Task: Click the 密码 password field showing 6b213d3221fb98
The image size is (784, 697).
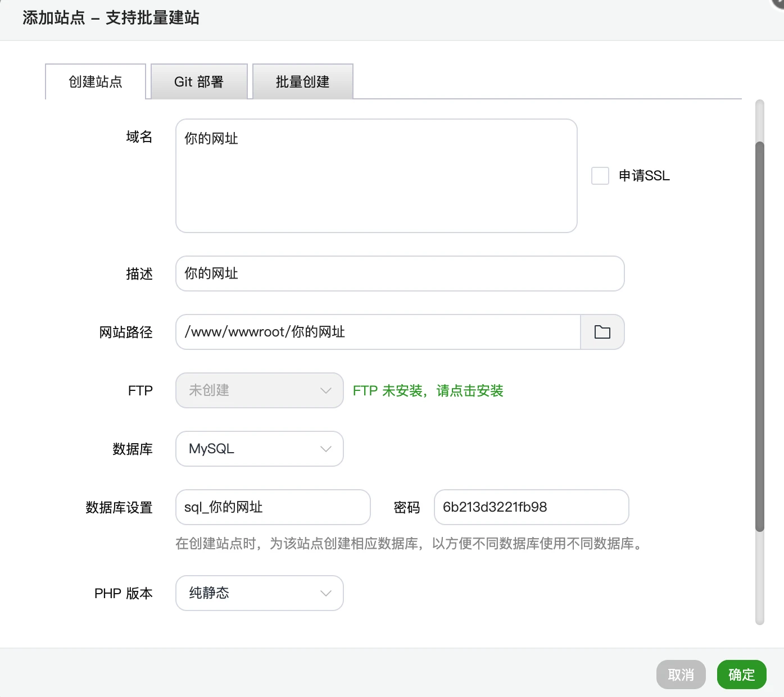Action: (x=531, y=507)
